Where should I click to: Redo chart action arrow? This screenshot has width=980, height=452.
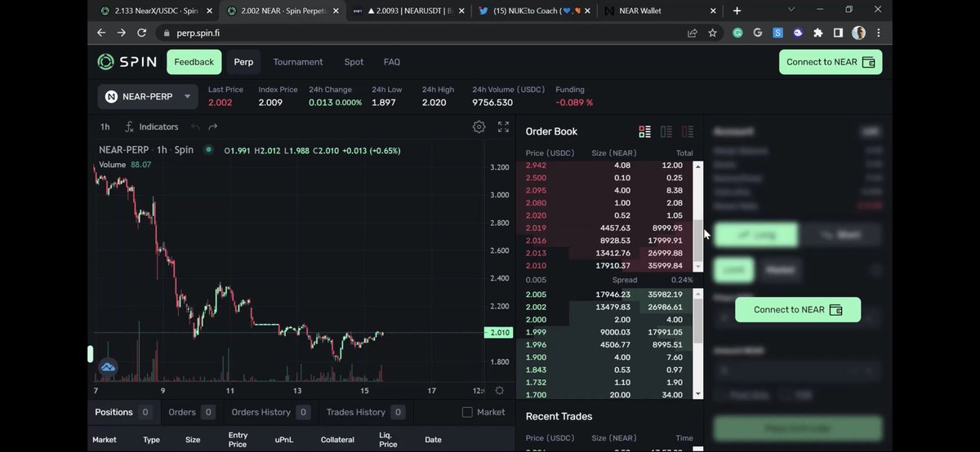(x=213, y=126)
